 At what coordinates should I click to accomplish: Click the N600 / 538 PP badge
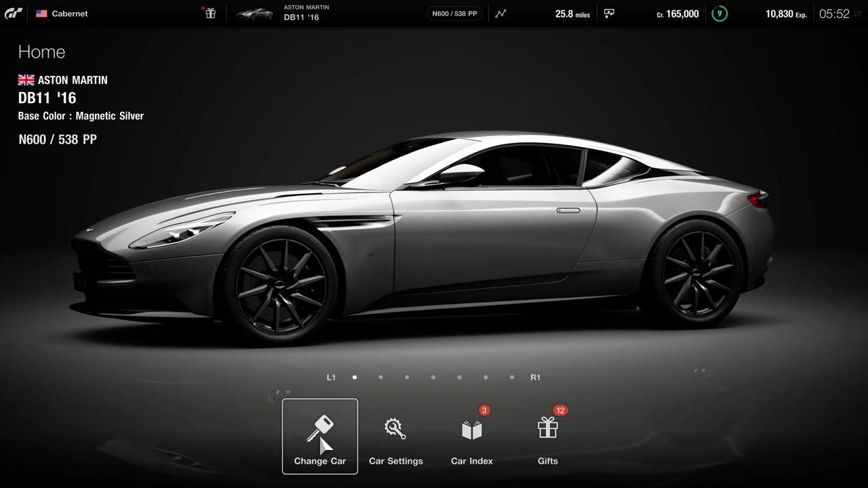pyautogui.click(x=454, y=14)
